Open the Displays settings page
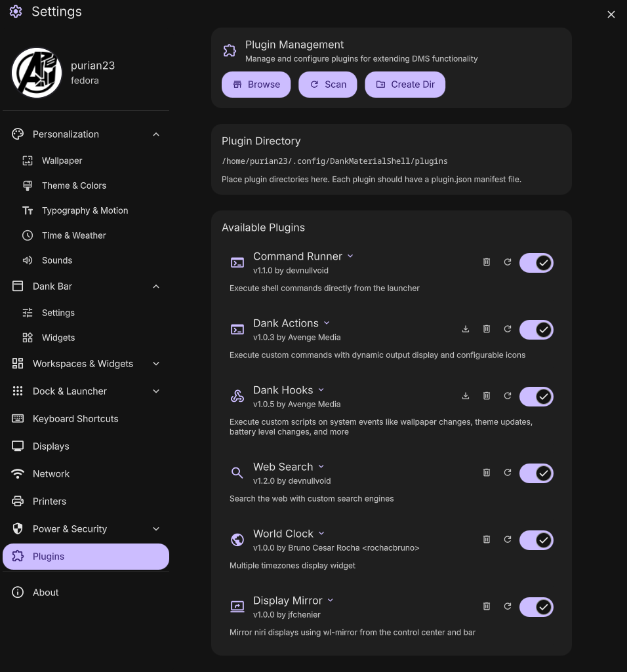Viewport: 627px width, 672px height. click(x=51, y=446)
